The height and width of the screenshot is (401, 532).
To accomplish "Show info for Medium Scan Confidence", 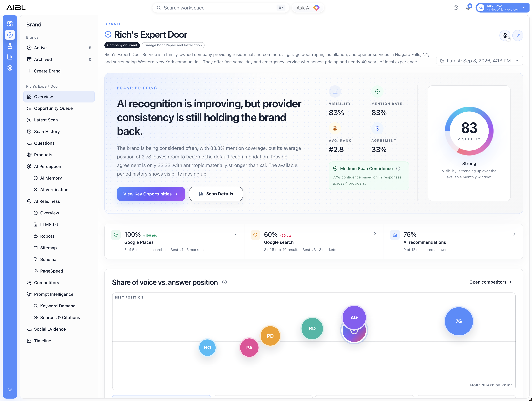I will (x=398, y=169).
